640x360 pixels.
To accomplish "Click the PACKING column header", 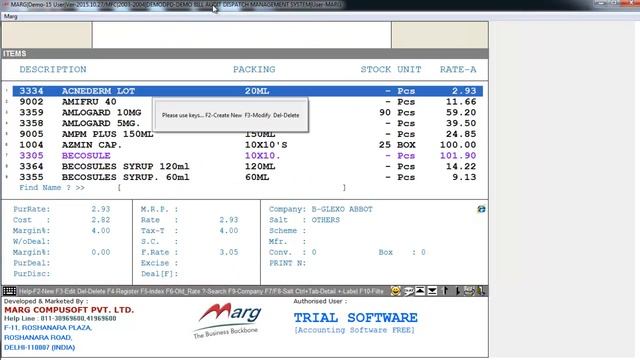I will (x=254, y=69).
